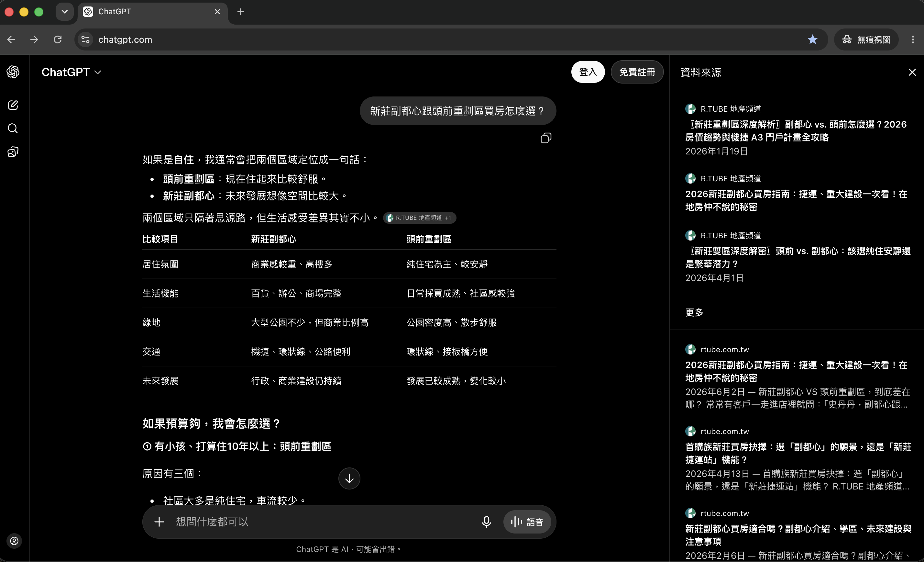Open the R.TUBE 地產頻道 source 2026新莊副都心買房指南

tap(796, 200)
